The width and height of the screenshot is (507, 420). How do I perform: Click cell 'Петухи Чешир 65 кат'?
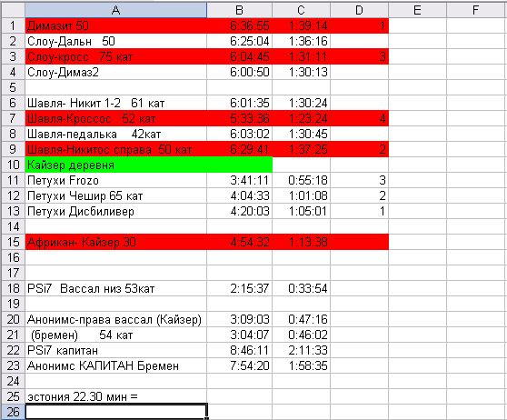coord(115,195)
